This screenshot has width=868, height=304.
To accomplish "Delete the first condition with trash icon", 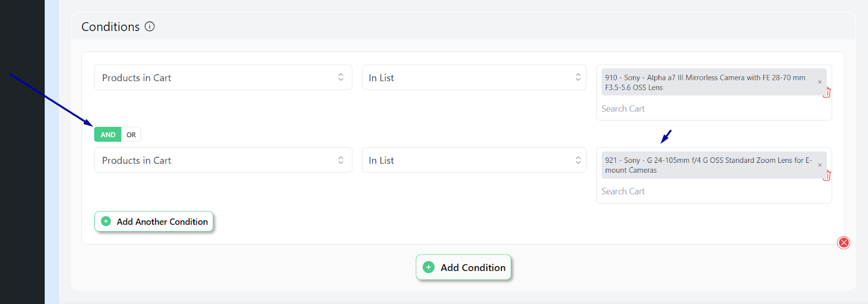I will [827, 93].
